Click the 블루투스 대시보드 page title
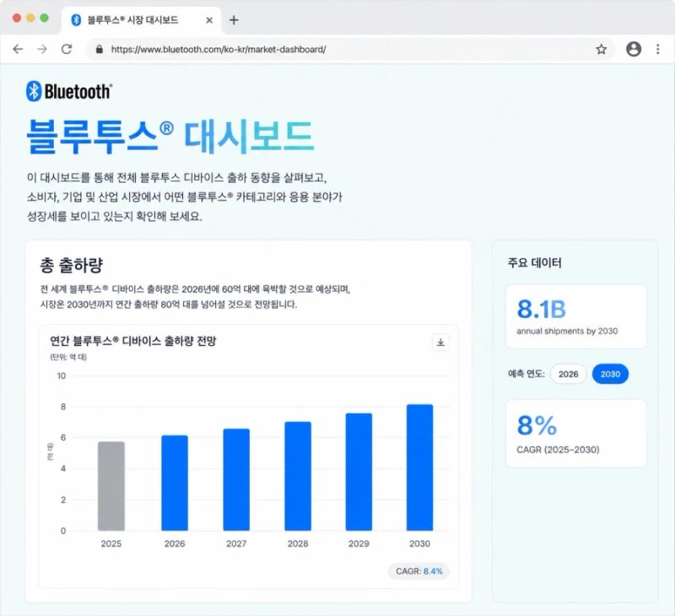 [x=170, y=137]
